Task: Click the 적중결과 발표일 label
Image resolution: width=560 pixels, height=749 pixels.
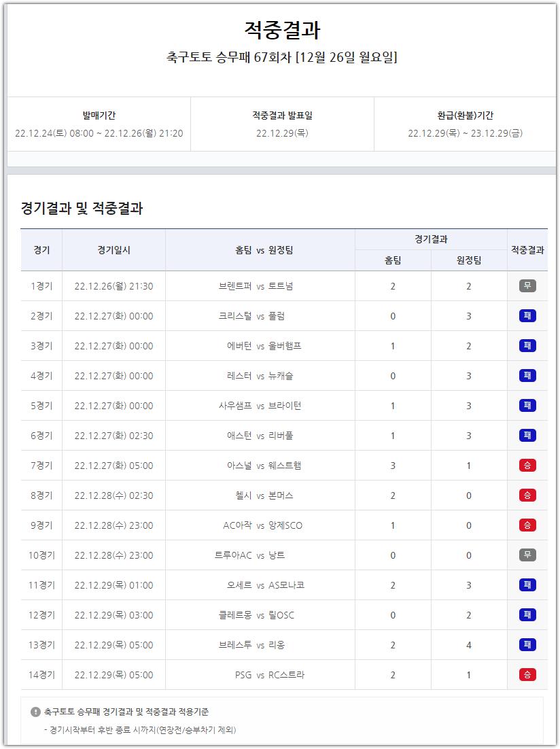Action: (x=282, y=115)
